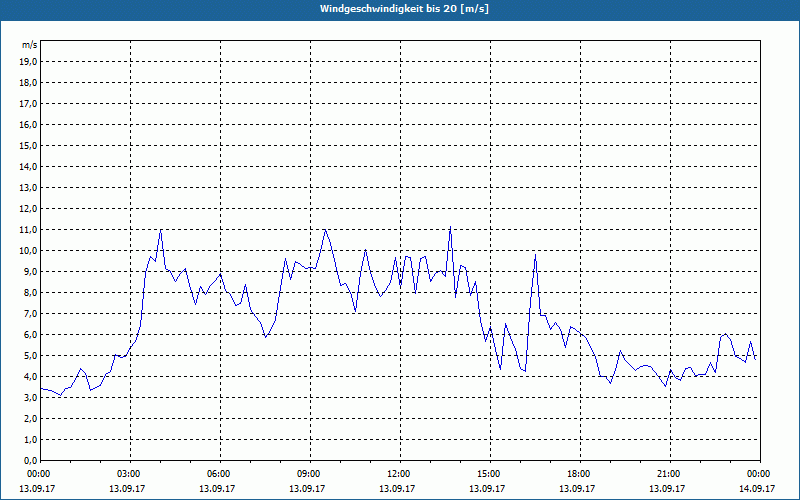Choose the 9,0 y-axis value
Screen dimensions: 800x500
[x=30, y=271]
